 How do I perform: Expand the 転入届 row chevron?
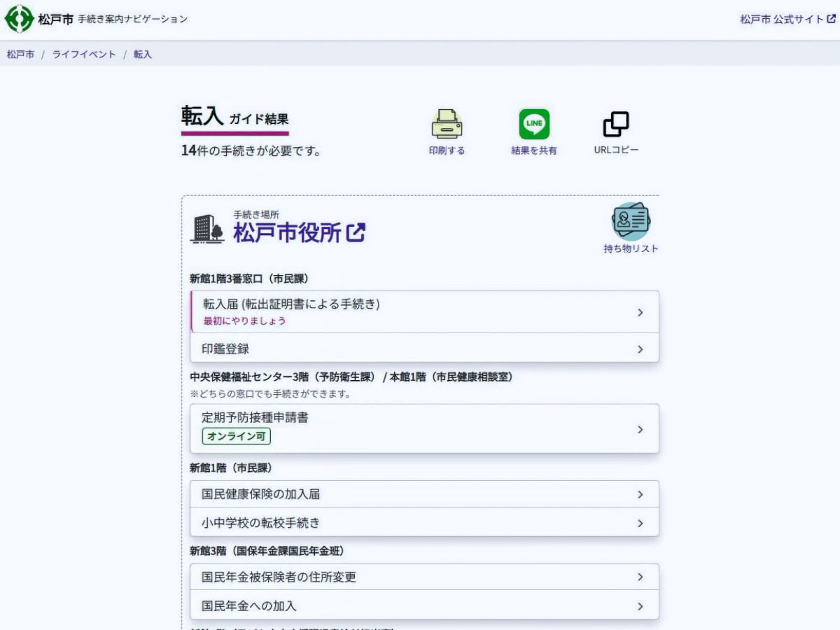click(x=640, y=312)
